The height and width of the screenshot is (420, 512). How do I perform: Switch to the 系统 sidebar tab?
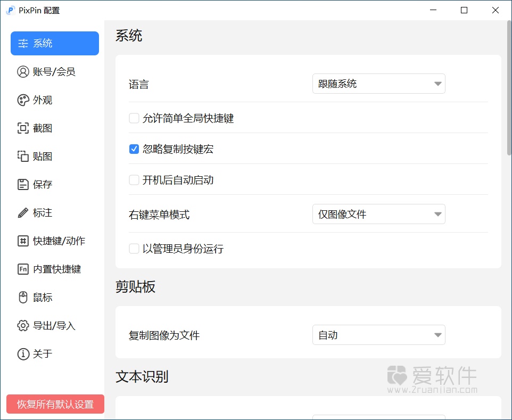(x=54, y=43)
